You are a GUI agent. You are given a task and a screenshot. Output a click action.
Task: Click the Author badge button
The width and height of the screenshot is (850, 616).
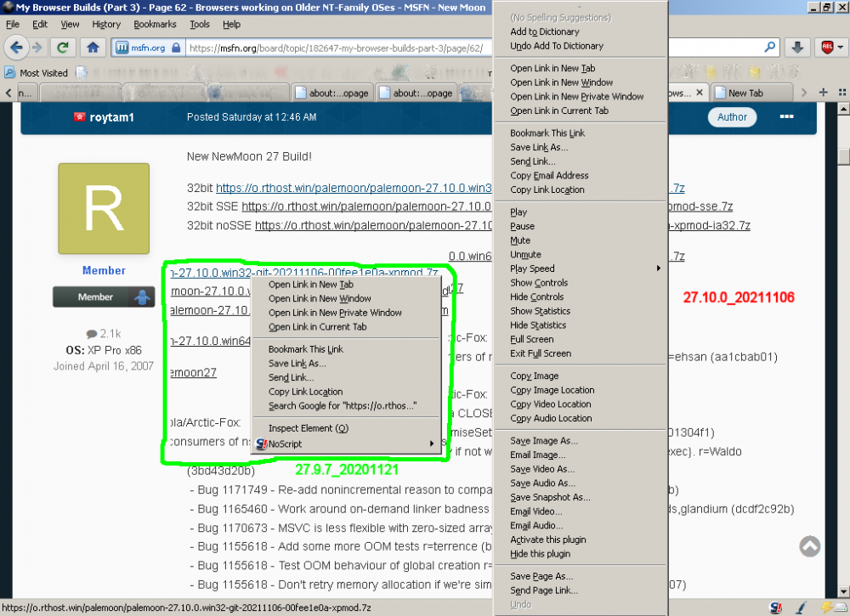tap(731, 117)
